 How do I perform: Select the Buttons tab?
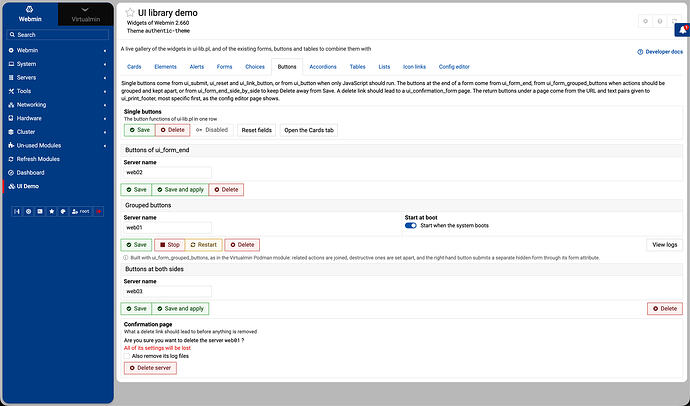[x=287, y=67]
